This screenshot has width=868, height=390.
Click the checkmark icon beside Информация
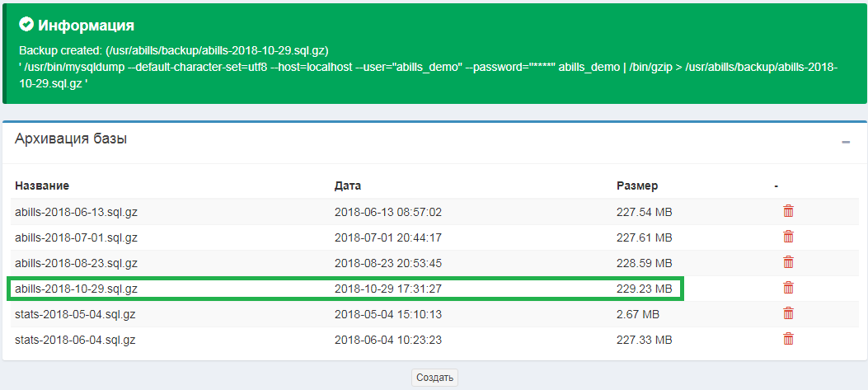(x=26, y=26)
